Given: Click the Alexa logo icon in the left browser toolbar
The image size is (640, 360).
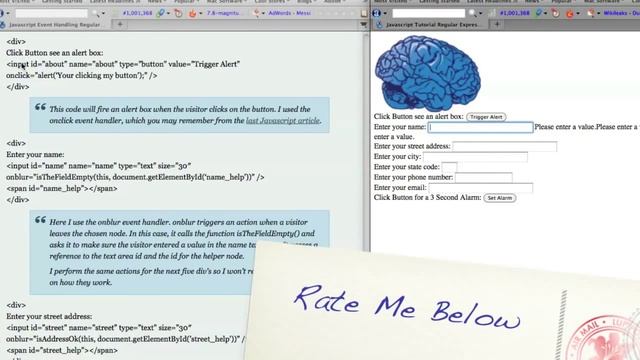Looking at the screenshot, I should click(2, 13).
